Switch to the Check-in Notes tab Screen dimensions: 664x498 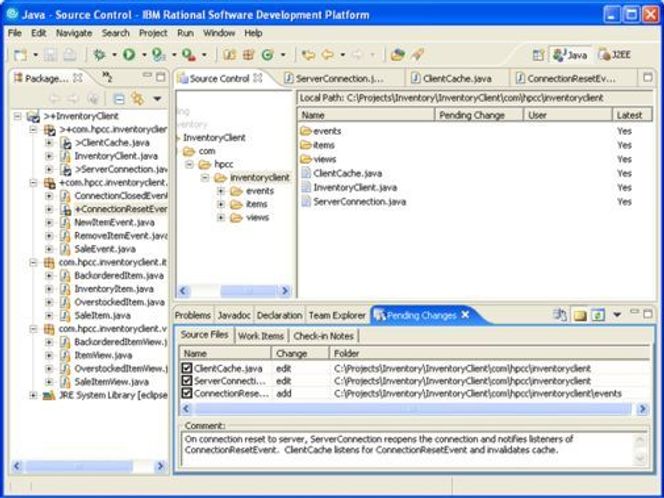[324, 336]
